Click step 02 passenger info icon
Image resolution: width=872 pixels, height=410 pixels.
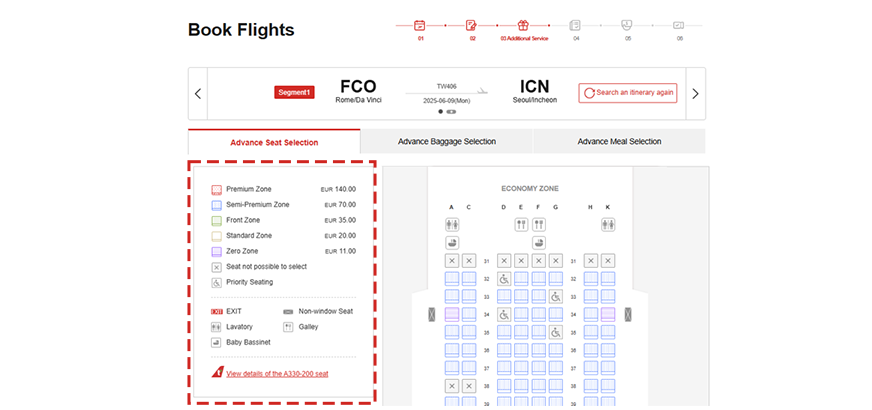[x=472, y=25]
